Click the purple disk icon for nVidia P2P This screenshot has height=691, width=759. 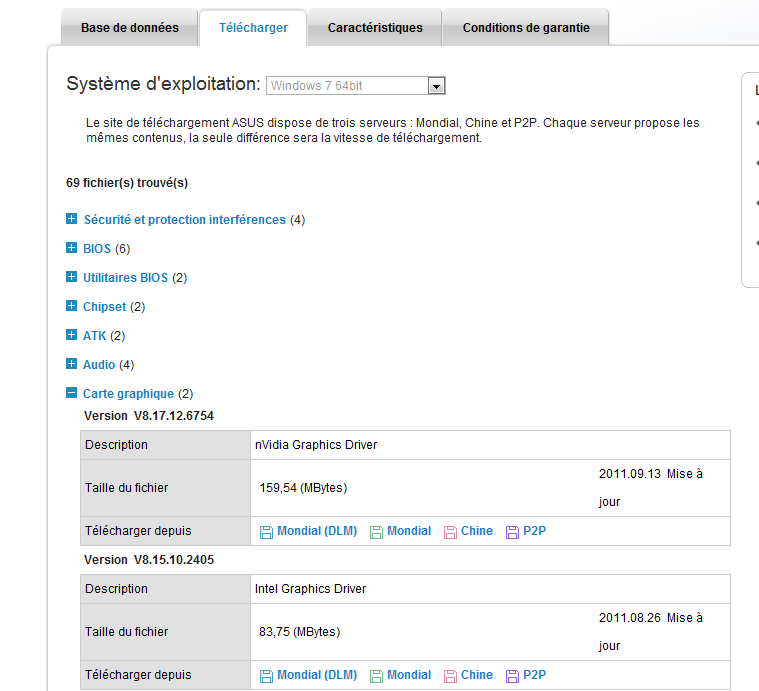(x=512, y=532)
